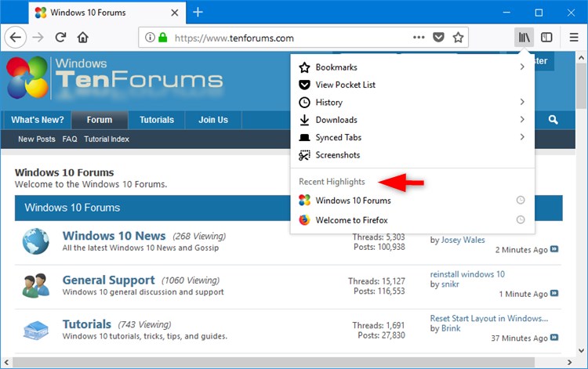View Josey Wales user profile
The image size is (588, 369).
463,240
